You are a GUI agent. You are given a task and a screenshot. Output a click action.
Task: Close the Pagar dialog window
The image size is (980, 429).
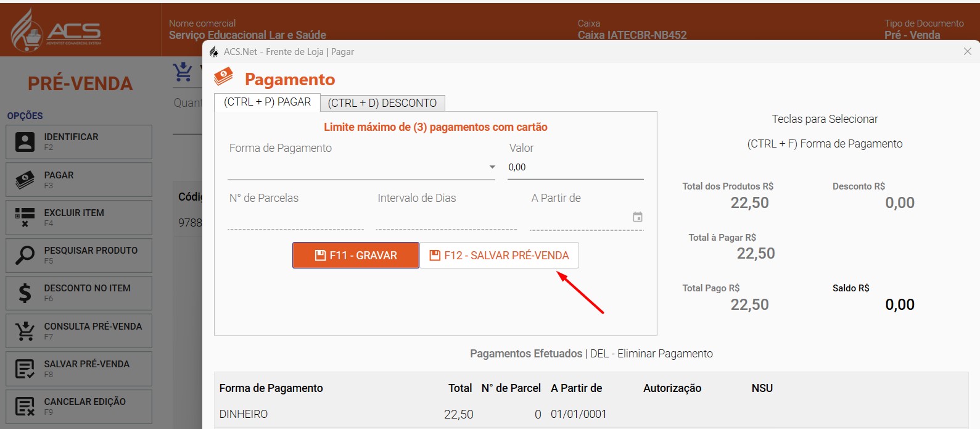click(x=967, y=52)
